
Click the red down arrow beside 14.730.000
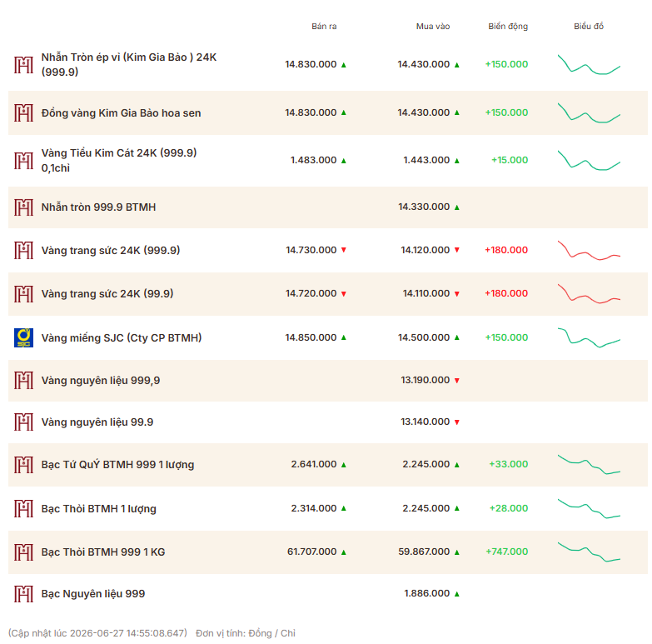[343, 250]
